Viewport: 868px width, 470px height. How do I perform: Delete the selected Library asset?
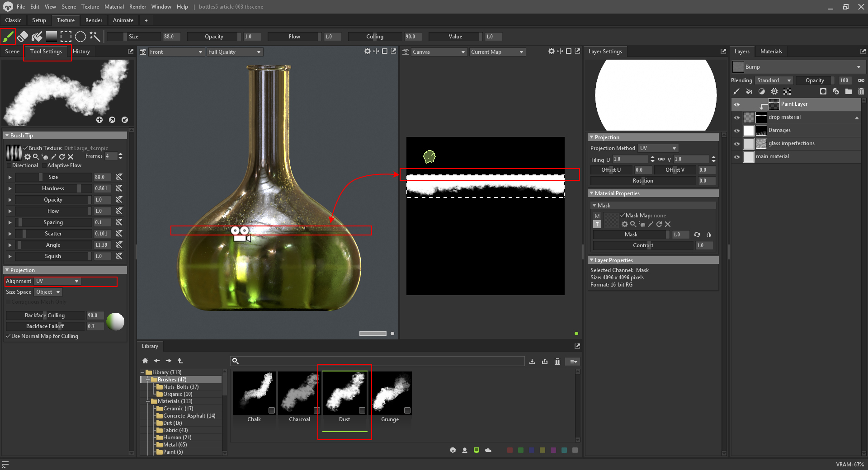pos(557,362)
